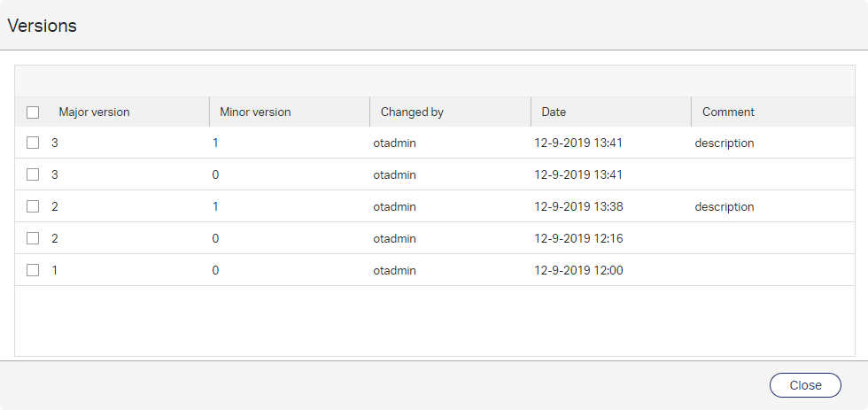
Task: Mark the checkbox for version 2.0
Action: 33,238
